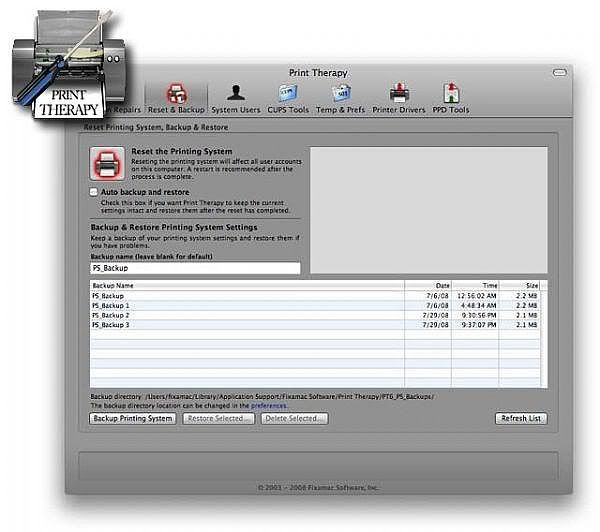
Task: Select the Reset & Backup tab label
Action: coord(176,110)
